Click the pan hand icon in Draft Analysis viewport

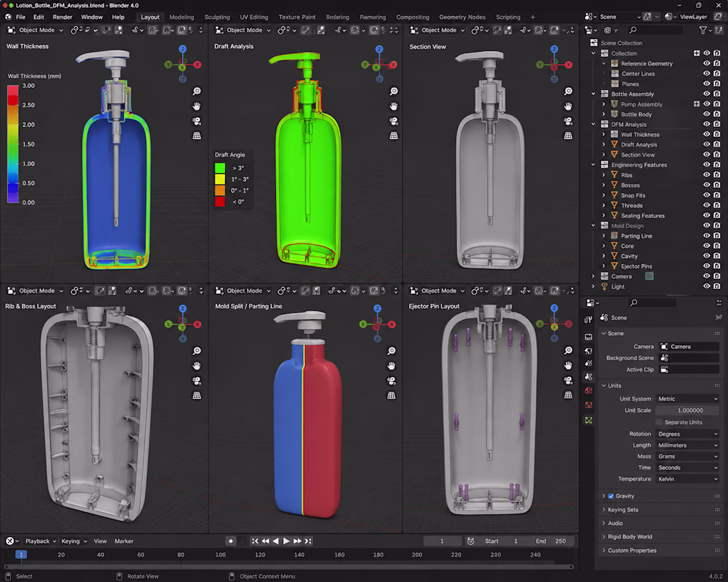[x=394, y=106]
